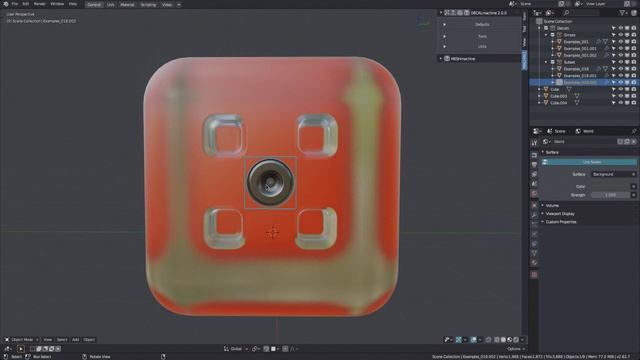The image size is (640, 360).
Task: Click the World name field
Action: [584, 142]
